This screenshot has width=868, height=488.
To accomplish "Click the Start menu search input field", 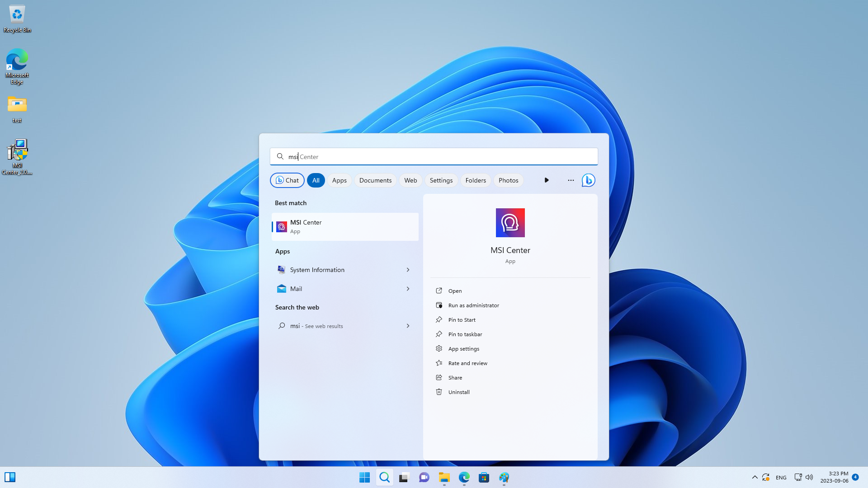I will click(434, 156).
